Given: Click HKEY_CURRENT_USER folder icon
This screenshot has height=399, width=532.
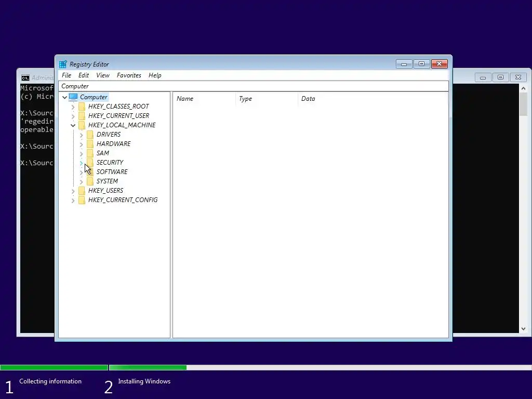Looking at the screenshot, I should click(82, 116).
